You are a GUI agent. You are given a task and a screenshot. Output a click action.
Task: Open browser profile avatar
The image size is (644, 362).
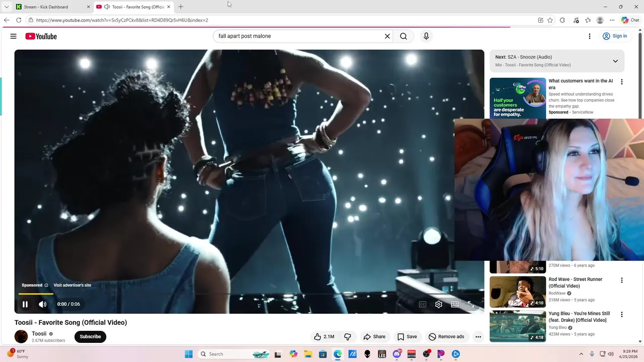600,20
